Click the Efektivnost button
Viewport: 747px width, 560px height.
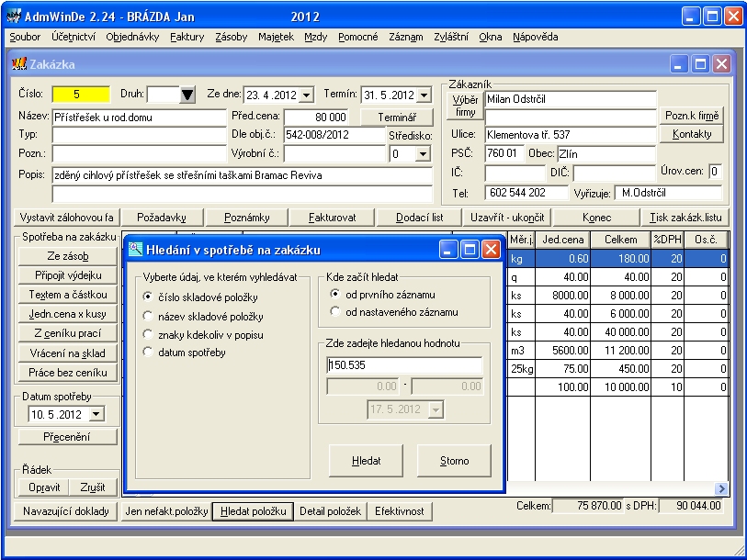coord(399,511)
